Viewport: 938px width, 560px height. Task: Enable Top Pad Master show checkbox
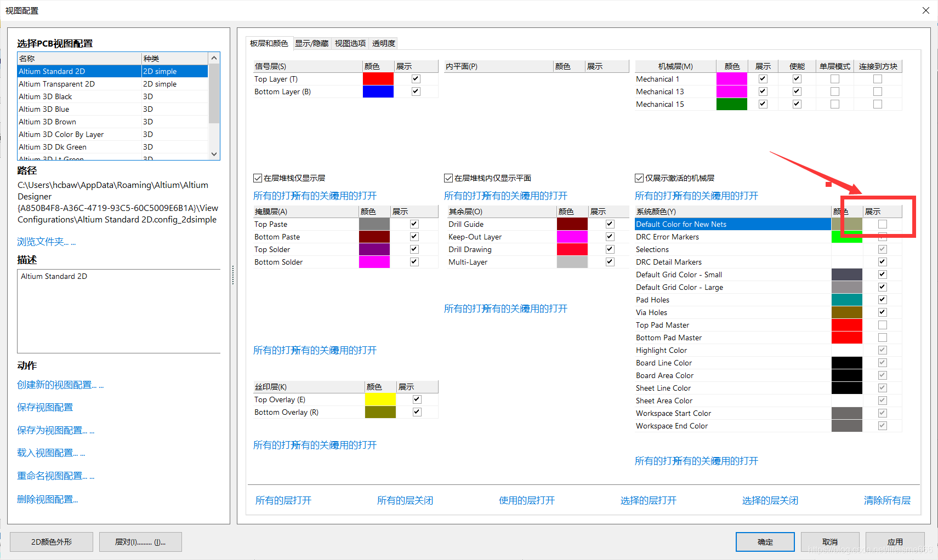(x=883, y=325)
